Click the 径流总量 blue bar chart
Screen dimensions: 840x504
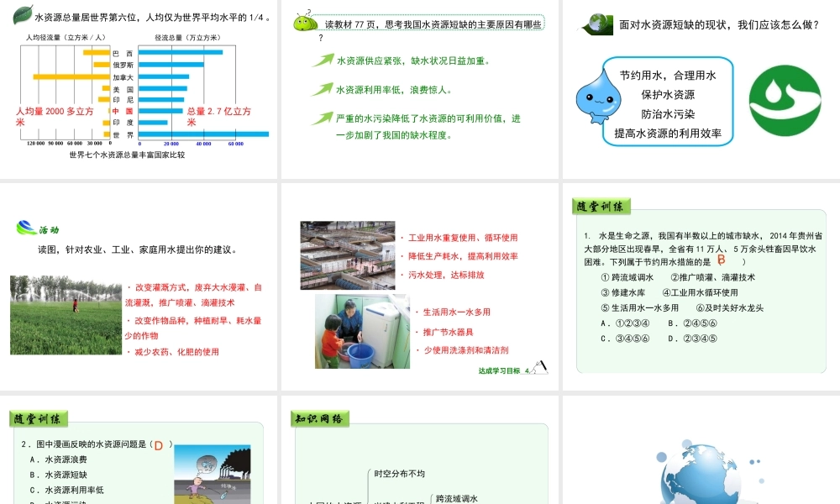[x=203, y=94]
